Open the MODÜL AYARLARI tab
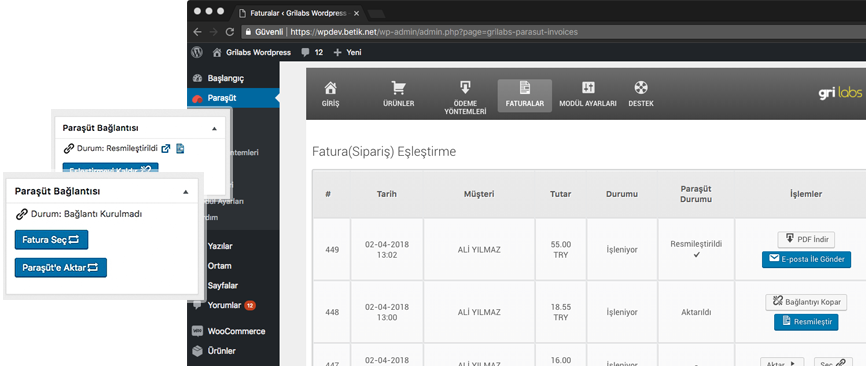866x366 pixels. coord(588,95)
